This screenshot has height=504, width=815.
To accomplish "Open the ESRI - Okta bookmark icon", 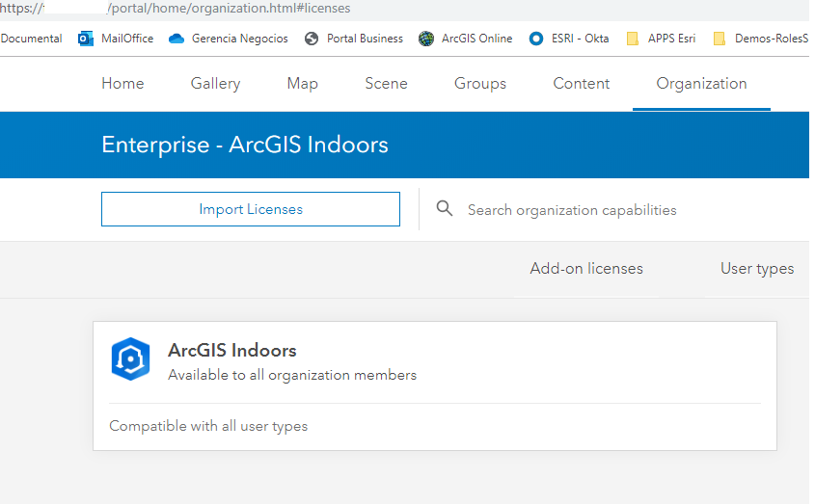I will (536, 39).
